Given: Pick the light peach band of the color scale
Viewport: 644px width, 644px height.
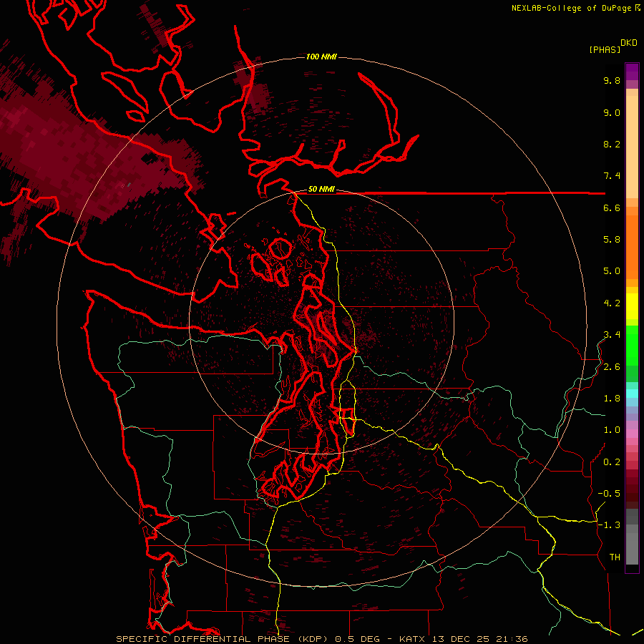Looking at the screenshot, I should pos(632,148).
